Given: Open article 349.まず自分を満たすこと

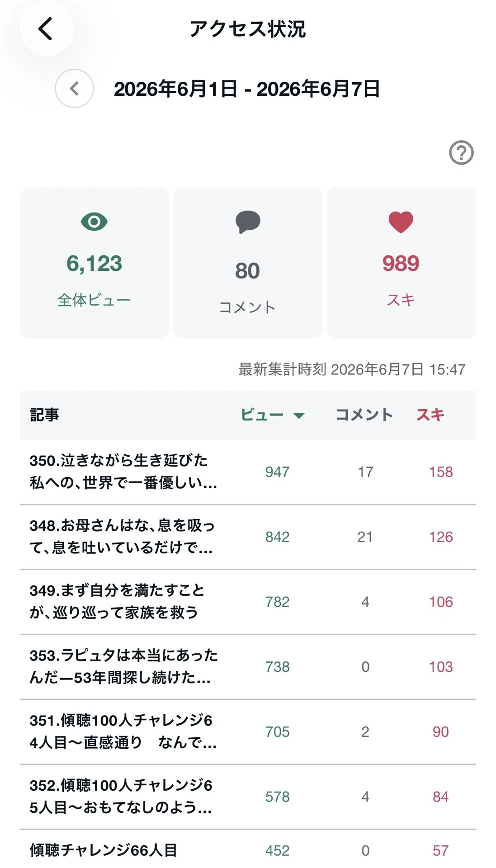Looking at the screenshot, I should [248, 602].
